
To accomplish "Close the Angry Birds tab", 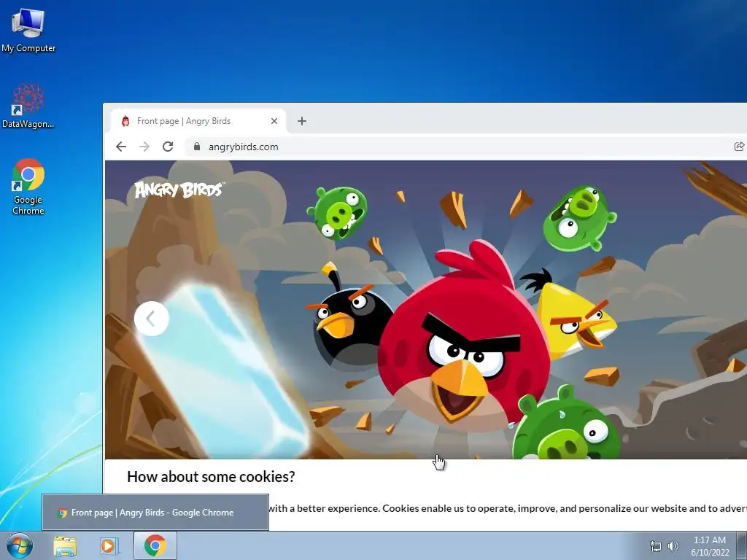I will point(274,121).
